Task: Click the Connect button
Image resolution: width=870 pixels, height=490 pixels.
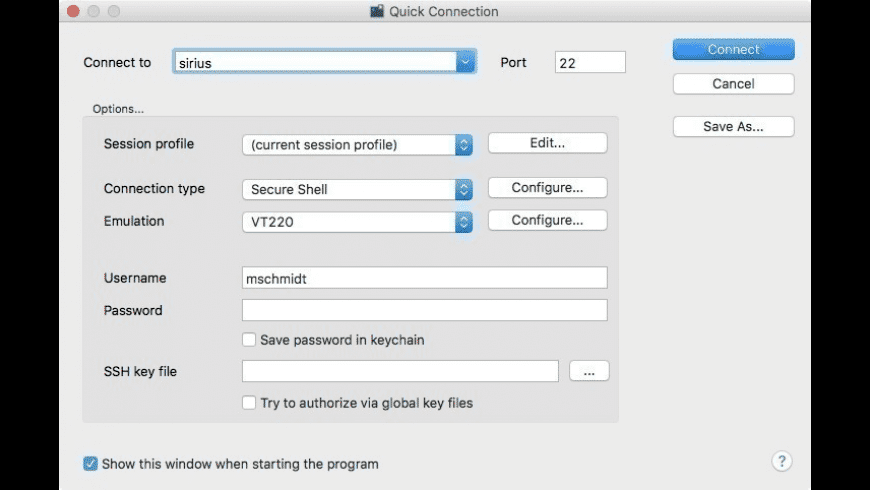Action: [733, 50]
